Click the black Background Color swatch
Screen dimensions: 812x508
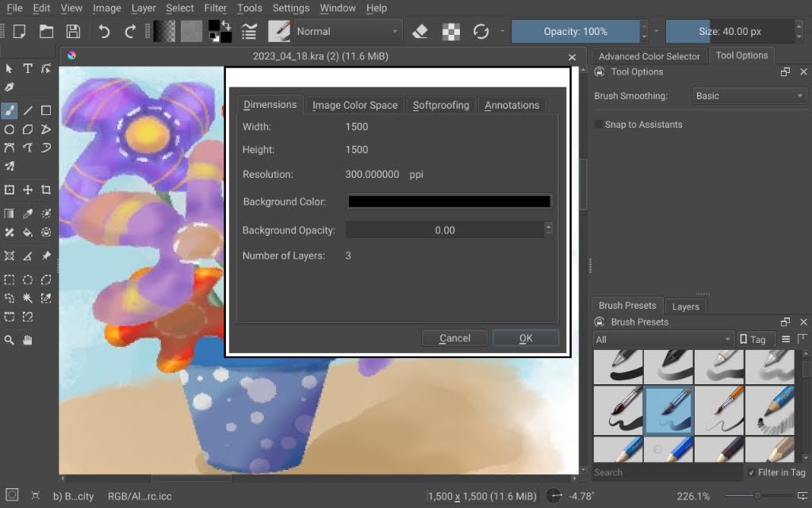(x=449, y=202)
